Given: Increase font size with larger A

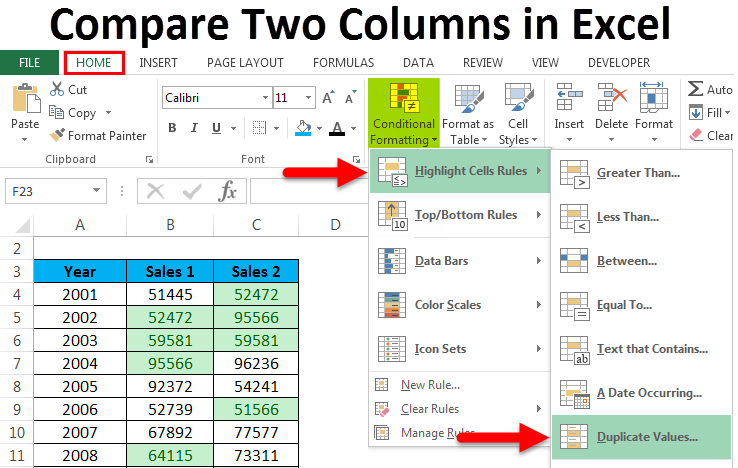Looking at the screenshot, I should coord(328,97).
